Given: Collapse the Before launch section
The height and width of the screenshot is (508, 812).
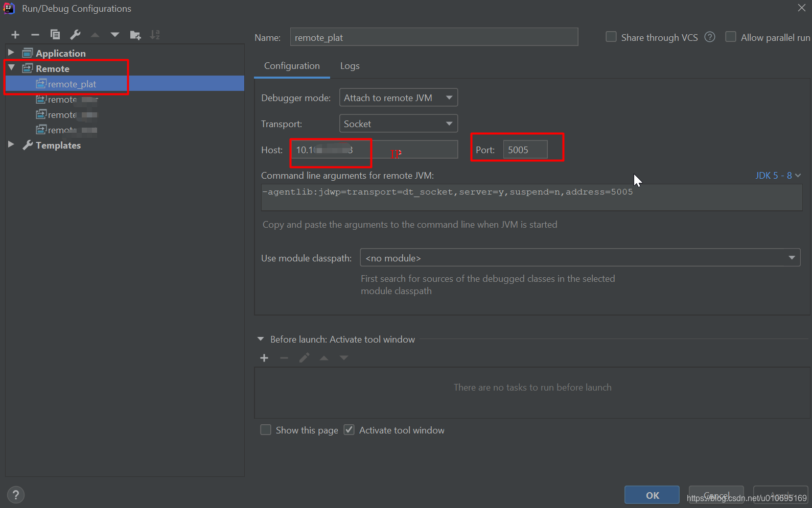Looking at the screenshot, I should tap(261, 339).
